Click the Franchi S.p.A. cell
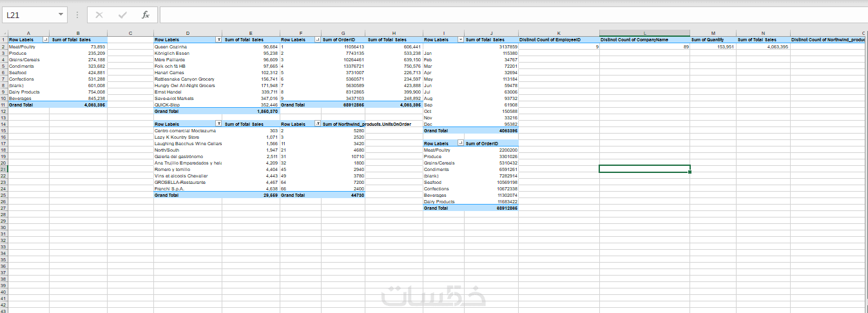The image size is (868, 313). tap(188, 188)
